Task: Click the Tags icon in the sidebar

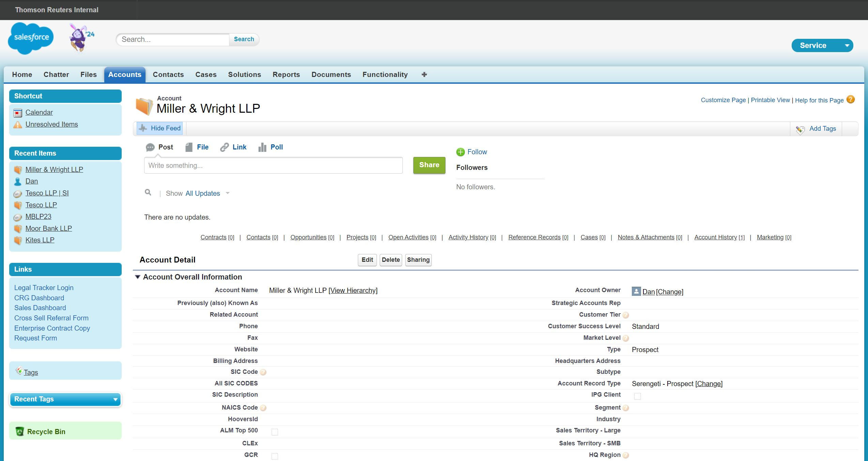Action: click(19, 370)
